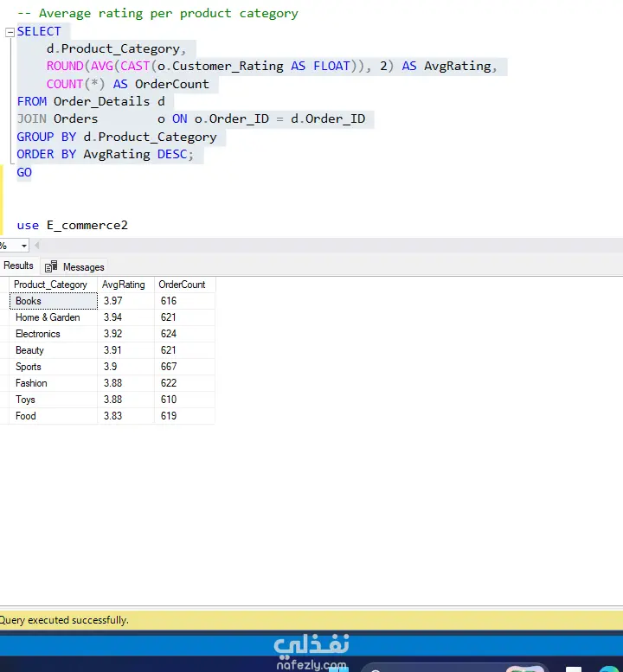Click the 3.91 rating value

coord(126,350)
